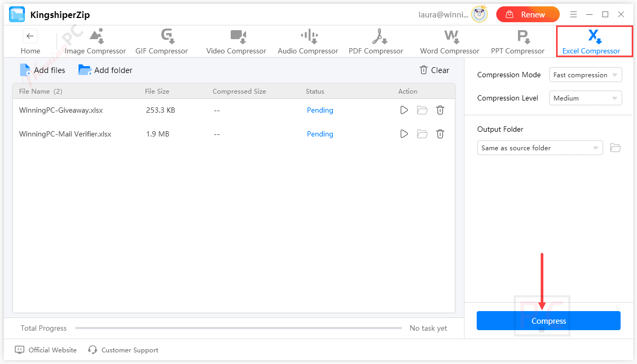Open the Image Compressor tool
The width and height of the screenshot is (637, 364).
point(95,42)
